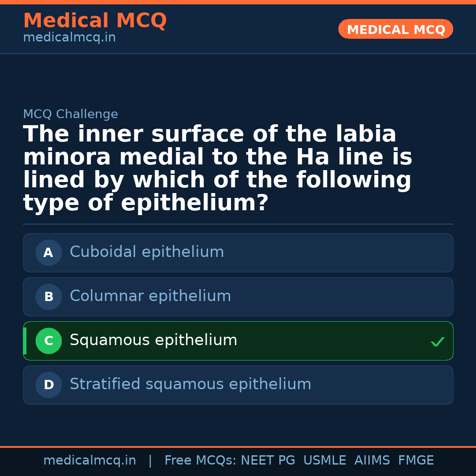Select the Cuboidal epithelium answer text
Viewport: 476px width, 476px height.
click(147, 252)
